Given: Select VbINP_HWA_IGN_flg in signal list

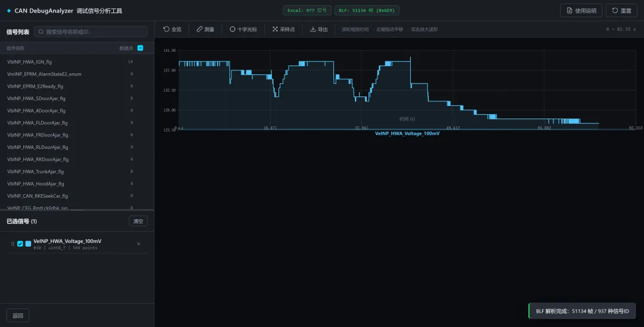Looking at the screenshot, I should click(x=77, y=62).
